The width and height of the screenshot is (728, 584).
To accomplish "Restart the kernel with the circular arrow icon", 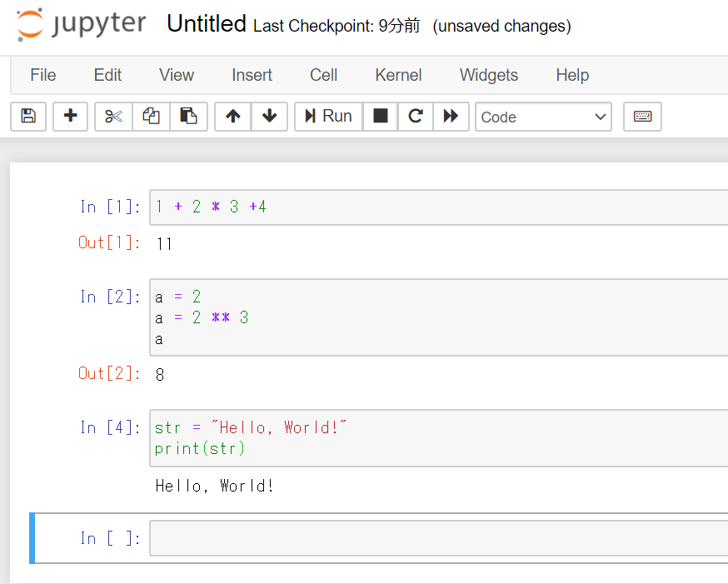I will coord(416,116).
